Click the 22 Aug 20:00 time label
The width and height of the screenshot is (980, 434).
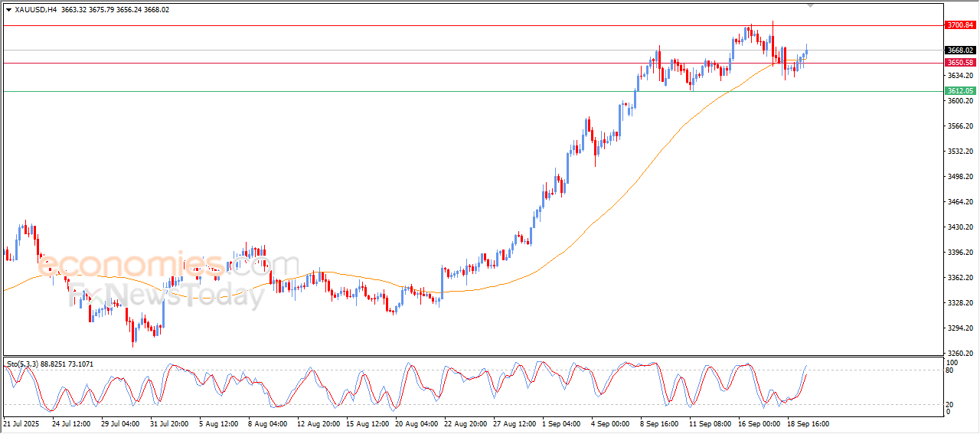pyautogui.click(x=466, y=423)
